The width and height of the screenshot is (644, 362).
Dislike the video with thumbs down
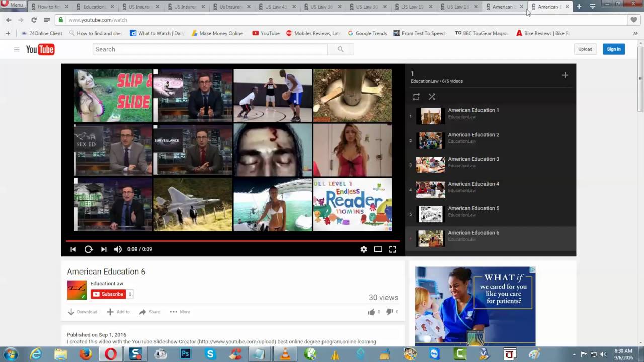click(389, 312)
